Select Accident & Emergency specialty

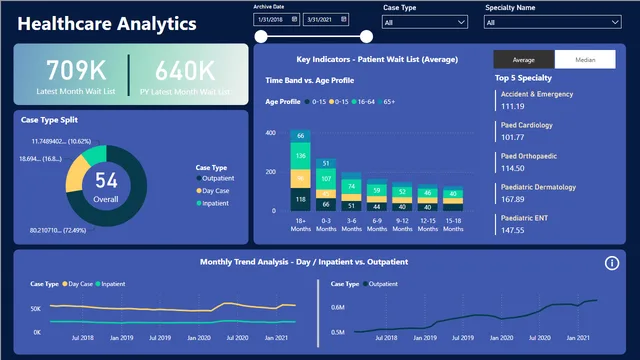click(537, 94)
